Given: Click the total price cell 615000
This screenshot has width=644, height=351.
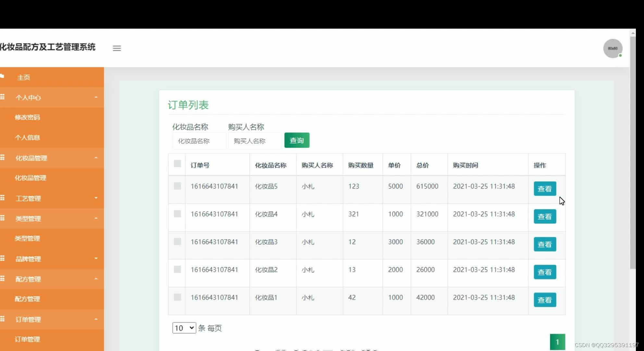Looking at the screenshot, I should pos(427,186).
